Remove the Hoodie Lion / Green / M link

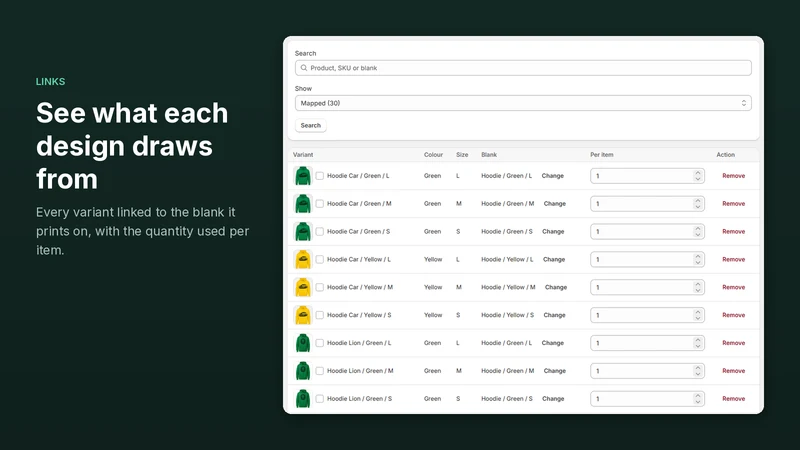734,371
